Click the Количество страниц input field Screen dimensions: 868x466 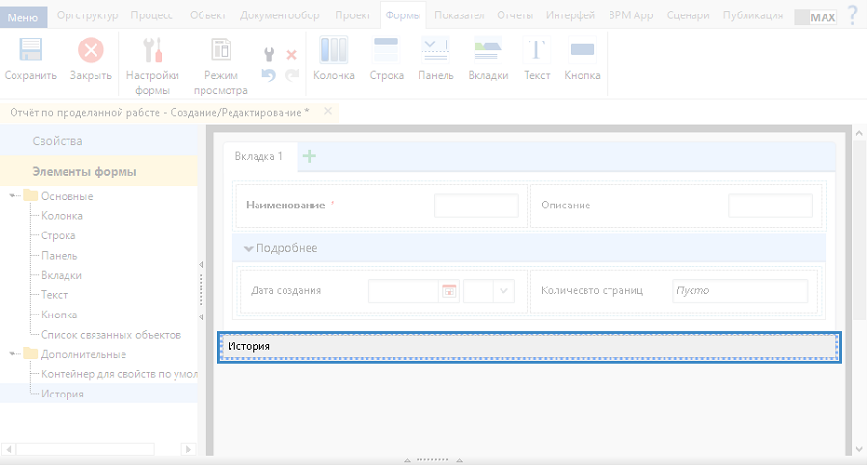740,290
